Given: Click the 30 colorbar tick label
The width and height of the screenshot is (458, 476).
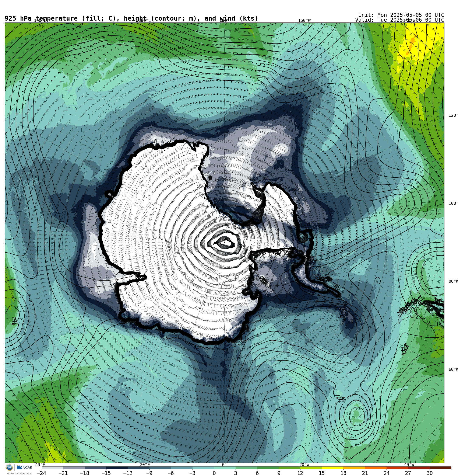Looking at the screenshot, I should [430, 473].
